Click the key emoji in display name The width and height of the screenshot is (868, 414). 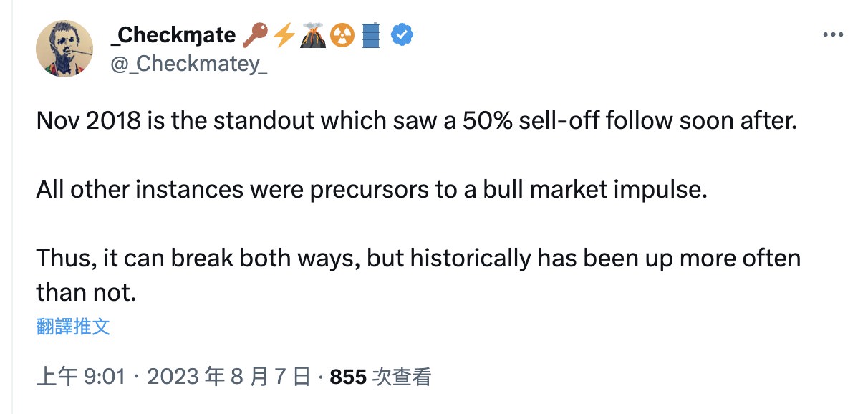(x=255, y=34)
